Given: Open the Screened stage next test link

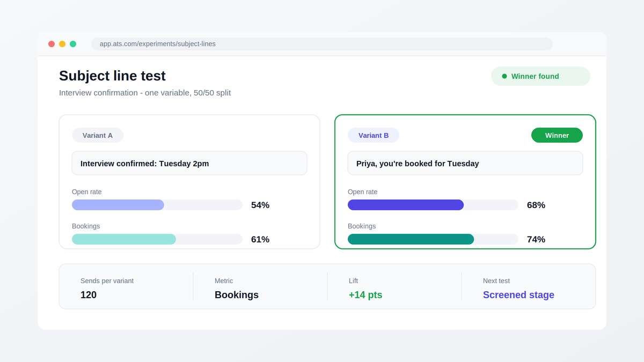Looking at the screenshot, I should [x=518, y=295].
